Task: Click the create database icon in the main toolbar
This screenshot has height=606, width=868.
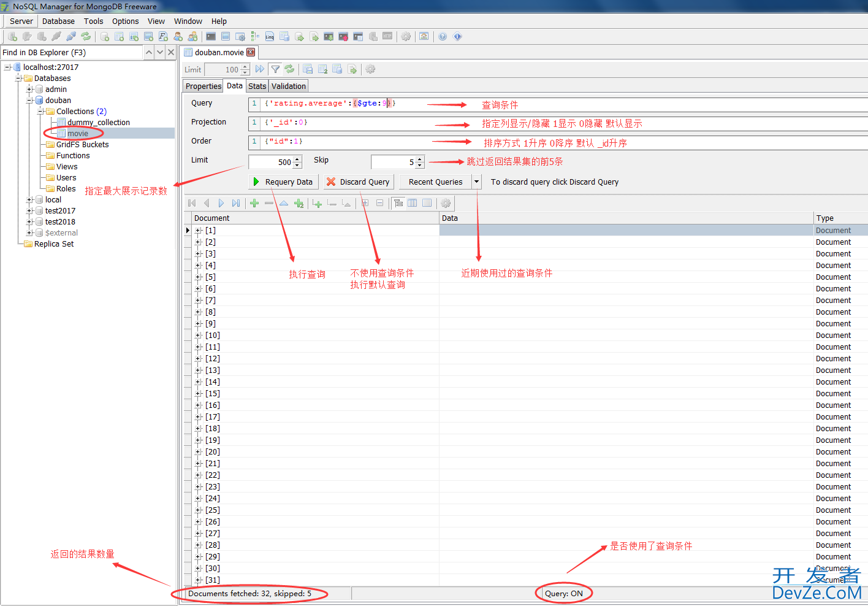Action: (x=105, y=37)
